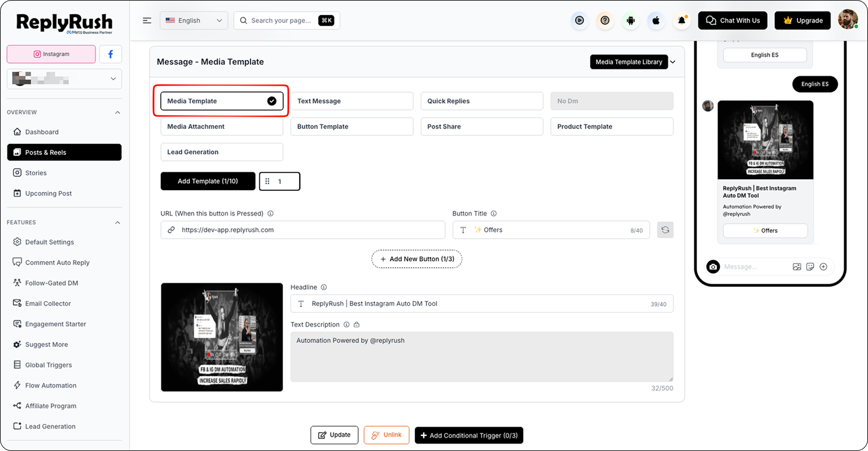Screen dimensions: 868x451
Task: Click the plus icon in preview message bar
Action: click(823, 267)
